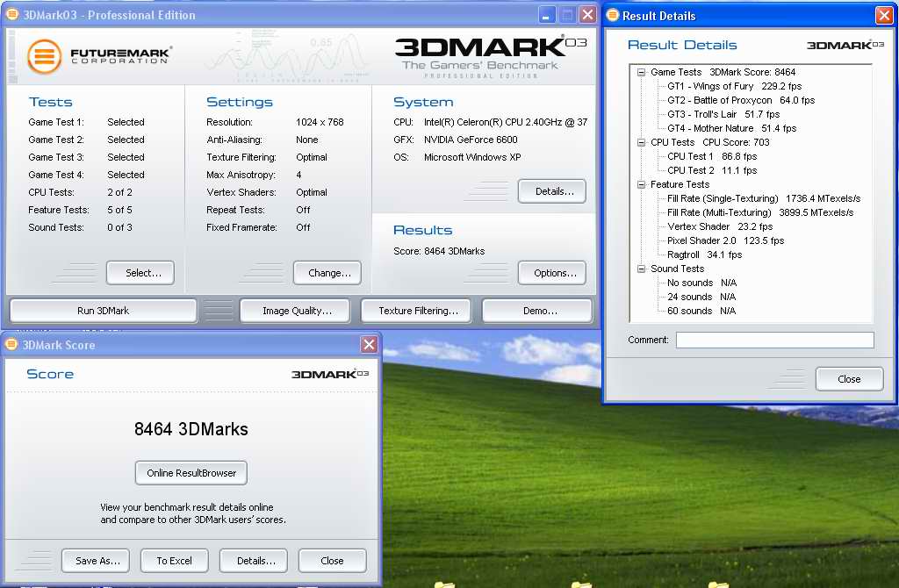Open the Image Quality tool
This screenshot has width=899, height=588.
click(295, 311)
